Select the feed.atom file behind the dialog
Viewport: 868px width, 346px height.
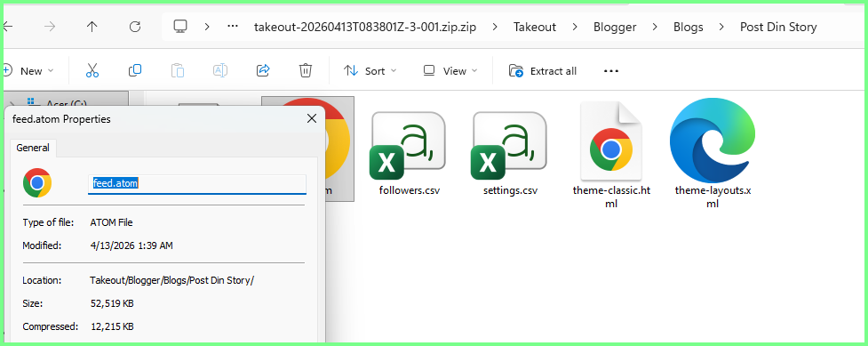pyautogui.click(x=338, y=149)
